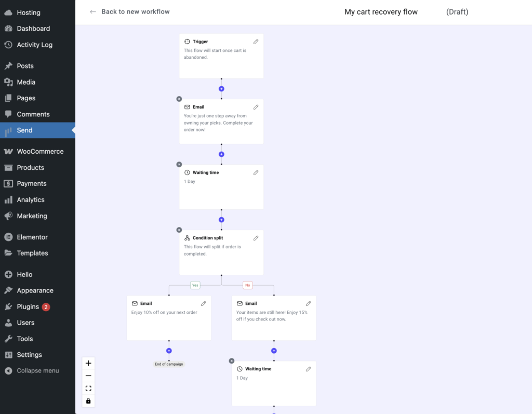
Task: Zoom out of the workflow canvas
Action: coord(88,376)
